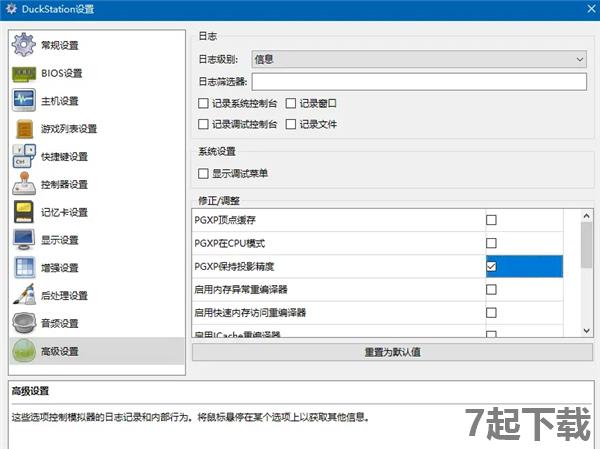Switch to BIOS设置 label
The height and width of the screenshot is (449, 600).
(62, 73)
